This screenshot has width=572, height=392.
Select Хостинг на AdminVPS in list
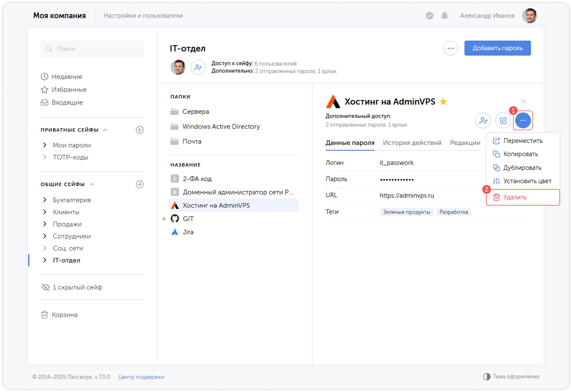[233, 205]
